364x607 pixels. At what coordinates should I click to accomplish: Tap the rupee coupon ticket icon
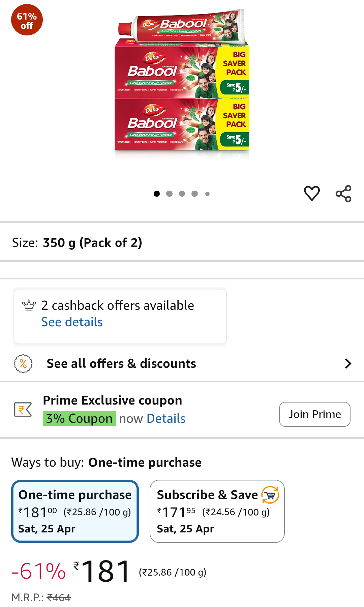click(23, 409)
